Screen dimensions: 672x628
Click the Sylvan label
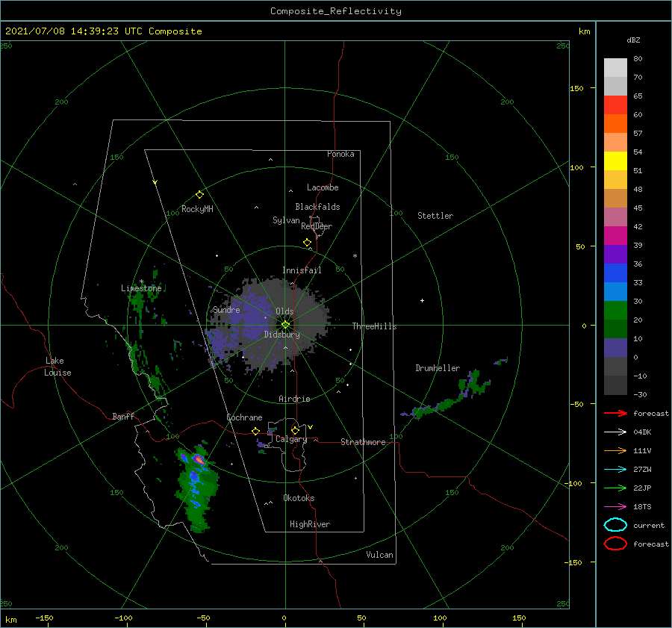coord(286,220)
